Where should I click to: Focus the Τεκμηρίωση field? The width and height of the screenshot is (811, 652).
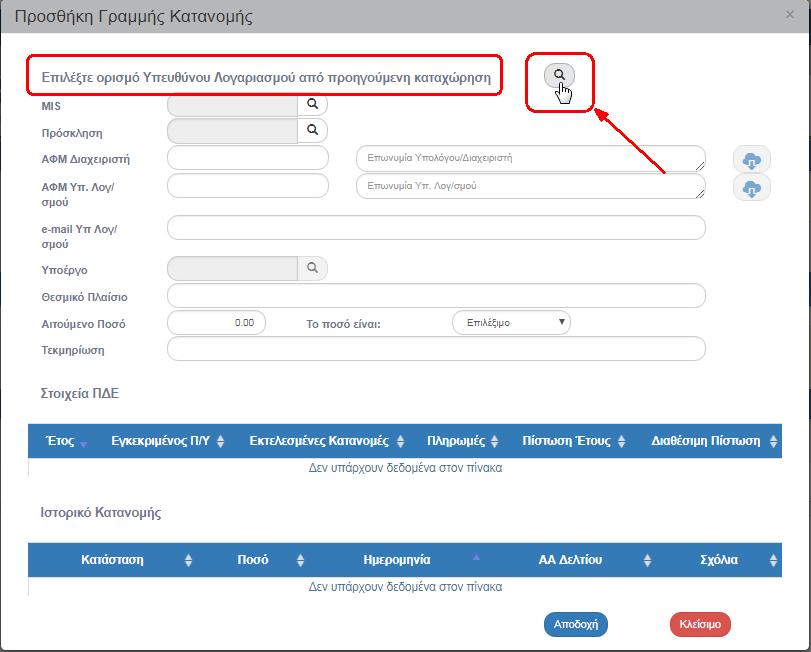436,348
